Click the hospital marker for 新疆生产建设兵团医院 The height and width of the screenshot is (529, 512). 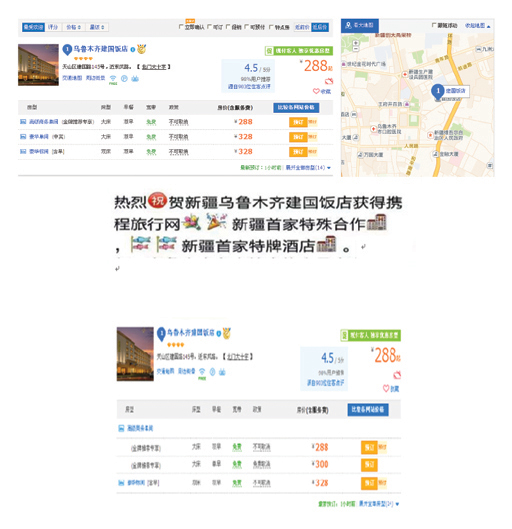(x=405, y=74)
